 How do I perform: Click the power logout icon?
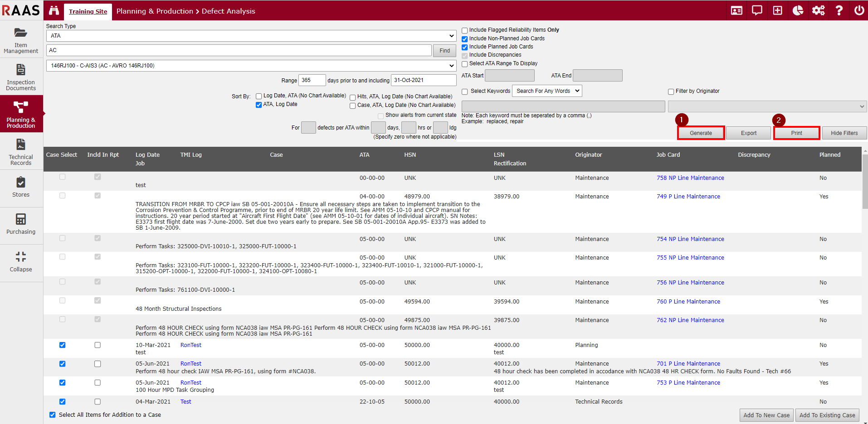click(x=859, y=10)
